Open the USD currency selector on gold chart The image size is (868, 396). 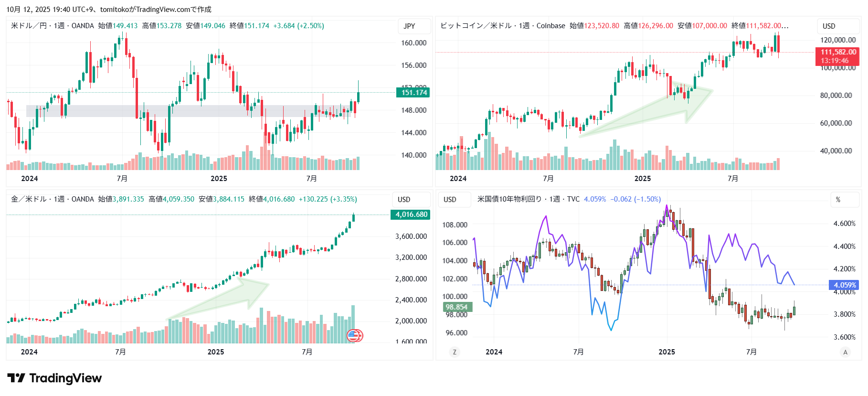click(x=404, y=200)
